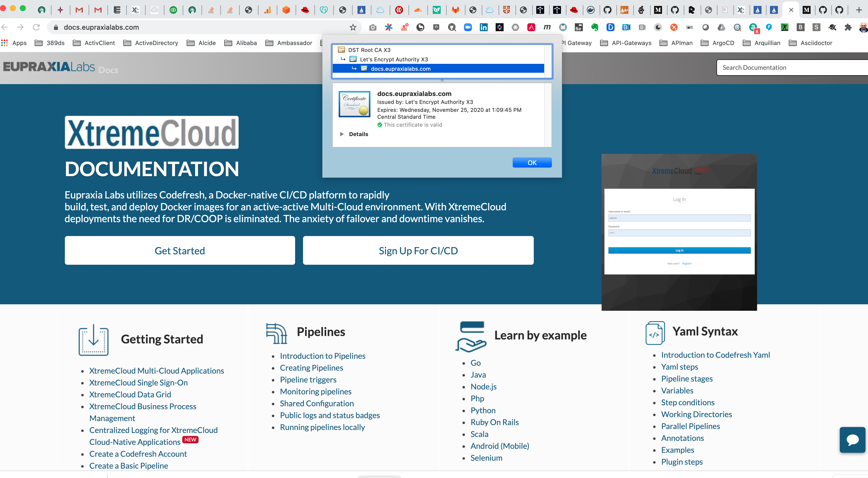Open the dark-mode moon extension icon

point(658,27)
